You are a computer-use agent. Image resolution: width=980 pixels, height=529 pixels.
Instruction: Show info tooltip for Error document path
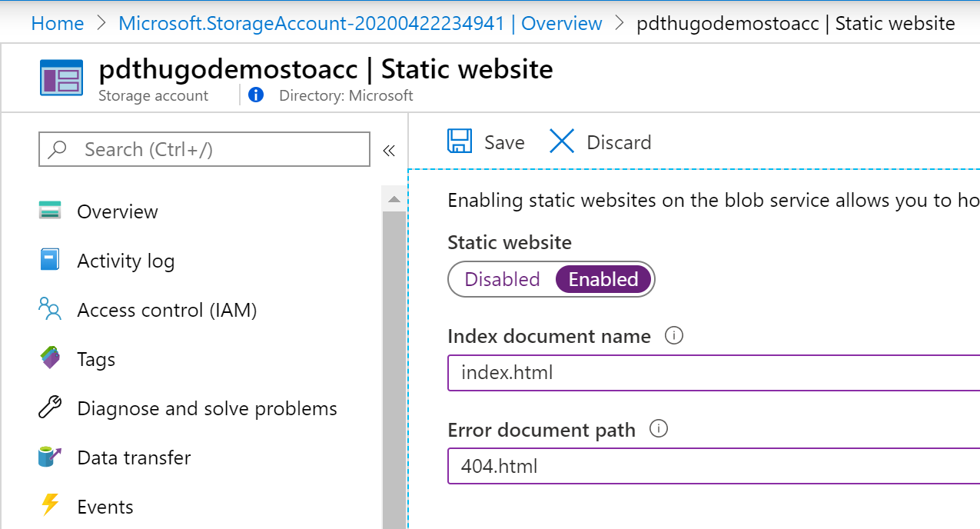click(659, 429)
